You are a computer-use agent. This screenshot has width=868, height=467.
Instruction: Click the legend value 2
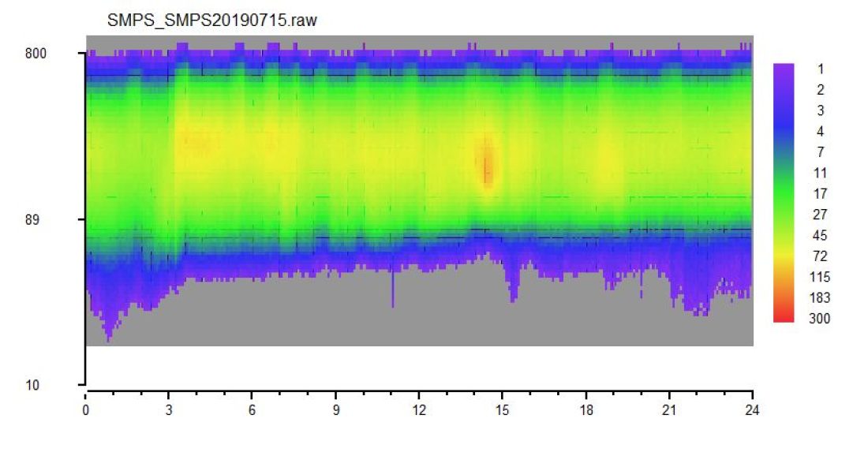821,90
